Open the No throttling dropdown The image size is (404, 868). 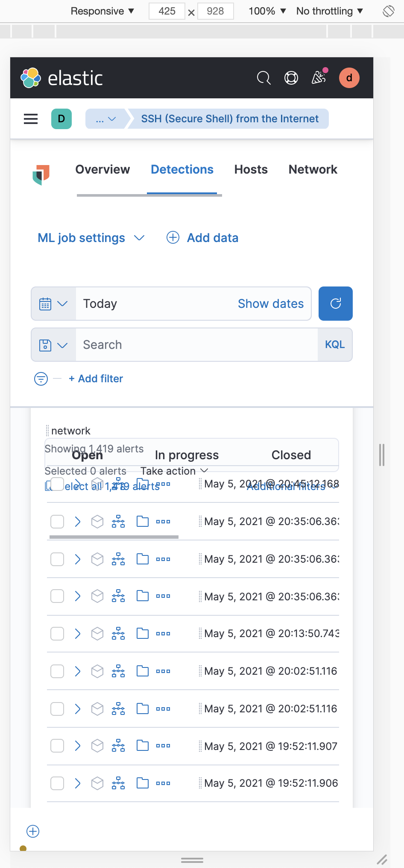point(330,11)
